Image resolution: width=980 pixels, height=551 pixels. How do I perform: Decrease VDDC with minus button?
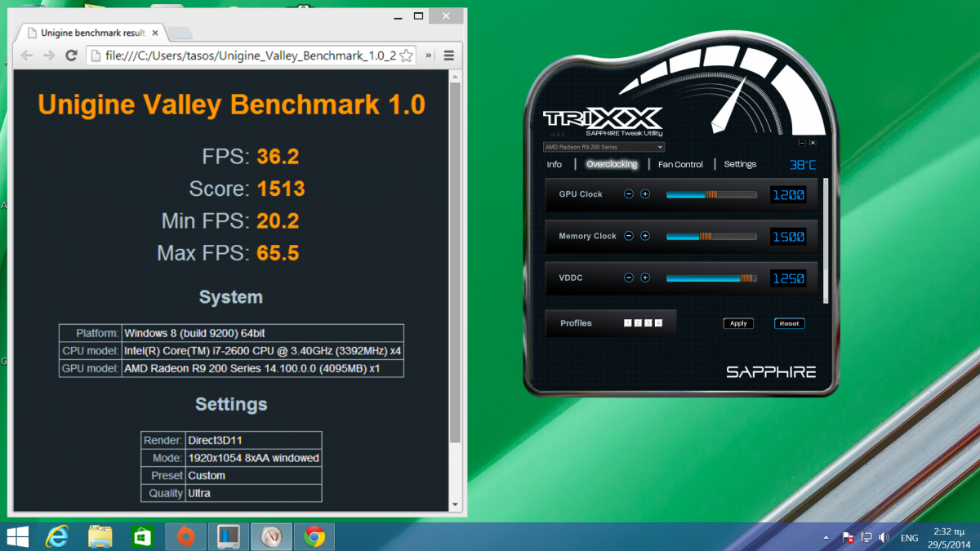click(628, 278)
